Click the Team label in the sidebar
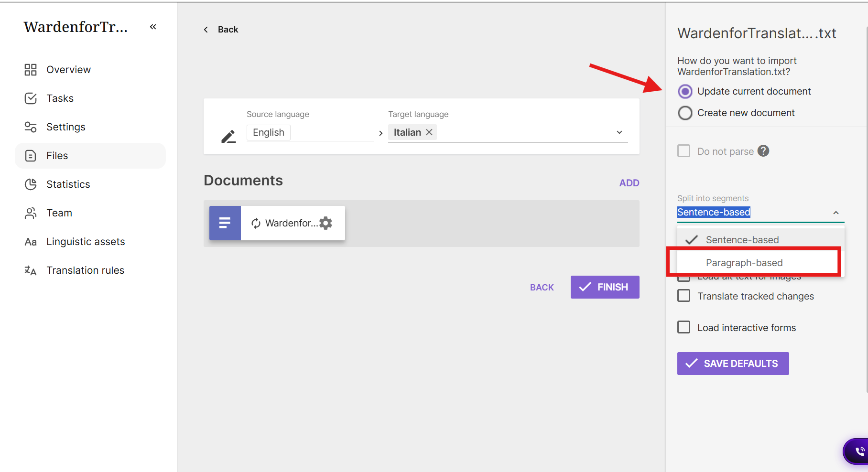Image resolution: width=868 pixels, height=472 pixels. [x=59, y=213]
